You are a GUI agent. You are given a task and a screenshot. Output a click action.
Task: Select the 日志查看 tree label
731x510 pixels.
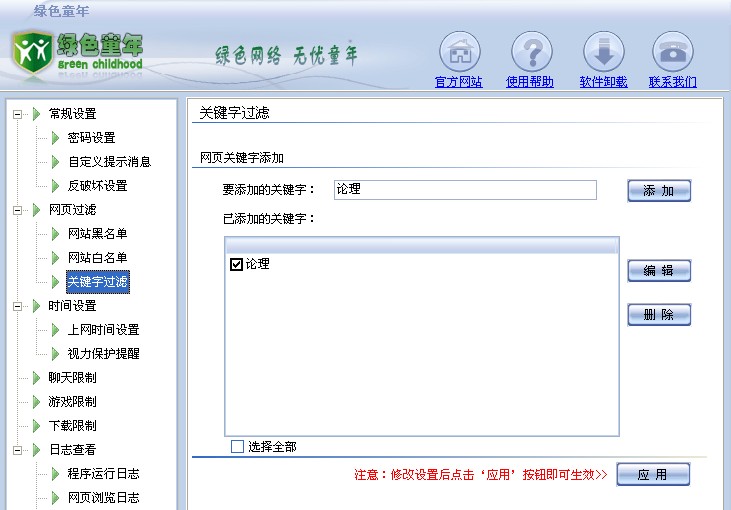72,449
